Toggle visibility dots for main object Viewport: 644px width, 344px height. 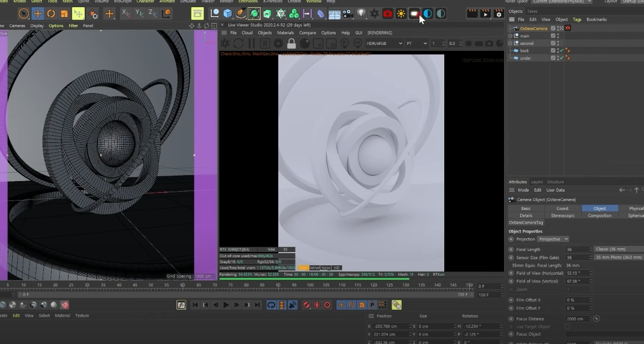tap(558, 36)
